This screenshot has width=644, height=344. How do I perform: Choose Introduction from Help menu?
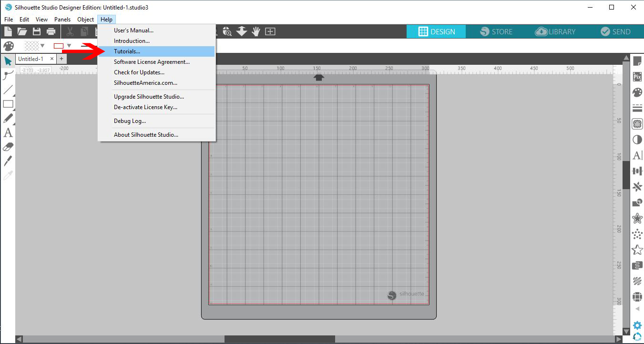(157, 41)
